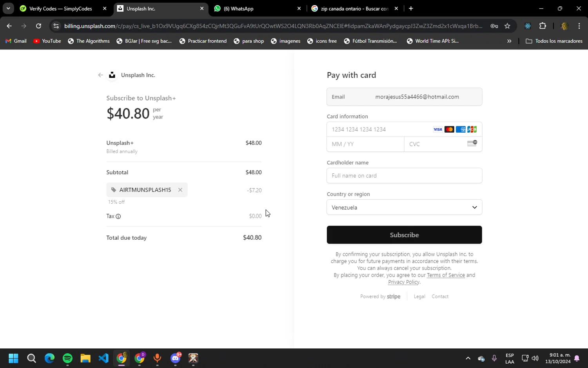Viewport: 588px width, 368px height.
Task: Reload the page
Action: point(38,26)
